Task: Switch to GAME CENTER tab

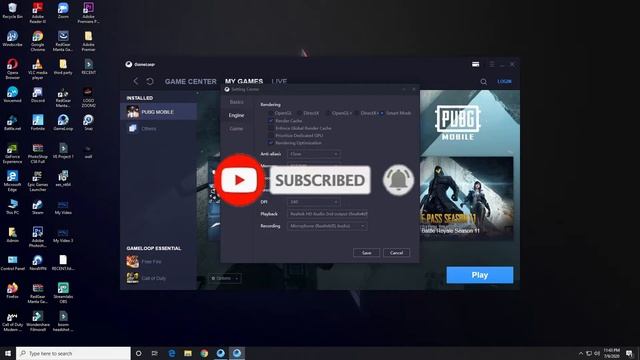Action: click(x=191, y=82)
